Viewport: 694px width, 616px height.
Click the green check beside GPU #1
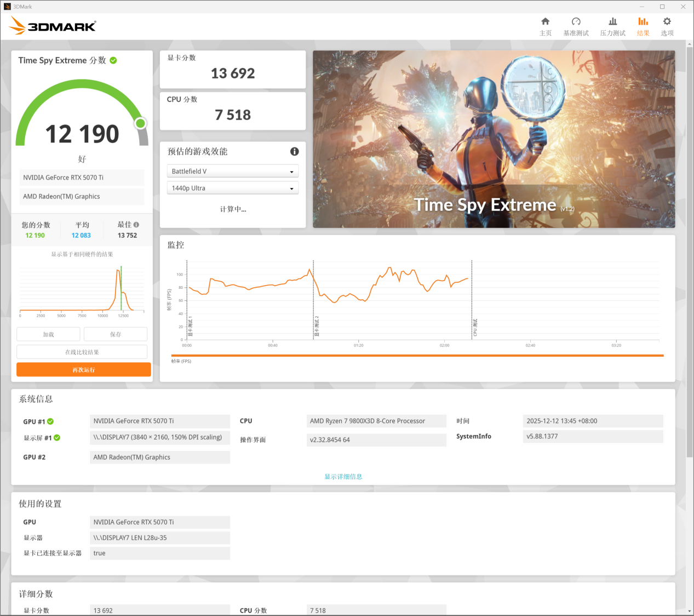[50, 421]
